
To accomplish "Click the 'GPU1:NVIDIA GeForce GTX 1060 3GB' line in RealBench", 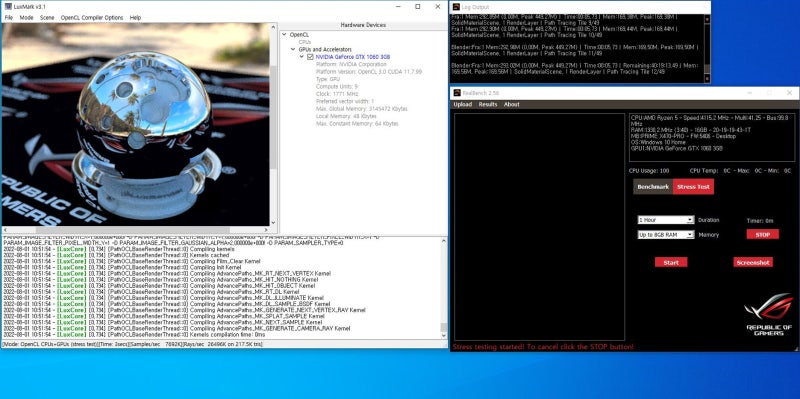I will pos(677,148).
